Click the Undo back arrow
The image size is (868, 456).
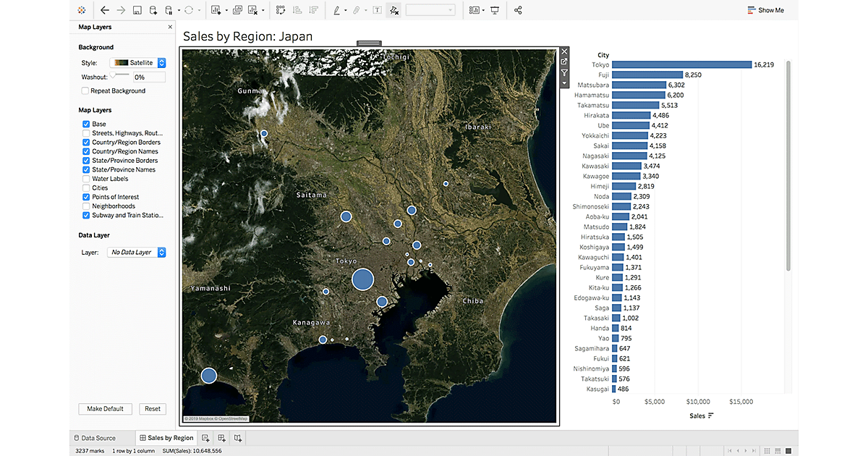click(105, 10)
